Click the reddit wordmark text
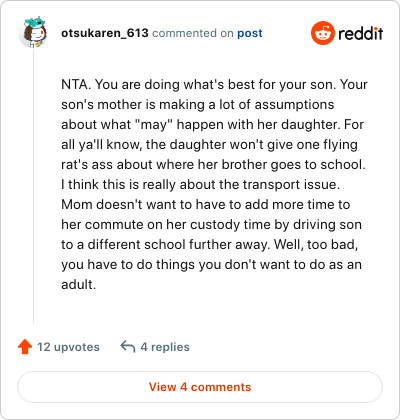Screen dimensions: 400x420 click(360, 34)
